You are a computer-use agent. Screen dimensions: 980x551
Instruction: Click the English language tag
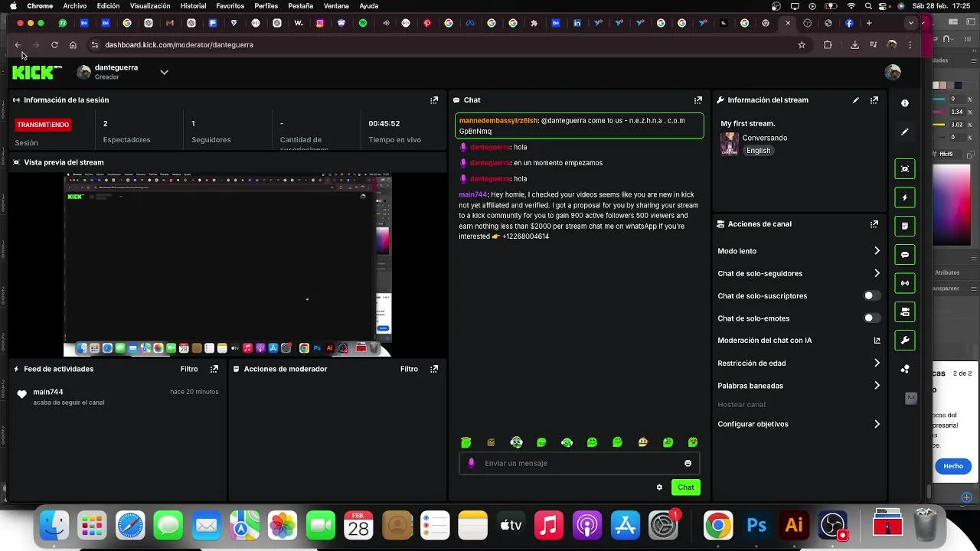[759, 151]
